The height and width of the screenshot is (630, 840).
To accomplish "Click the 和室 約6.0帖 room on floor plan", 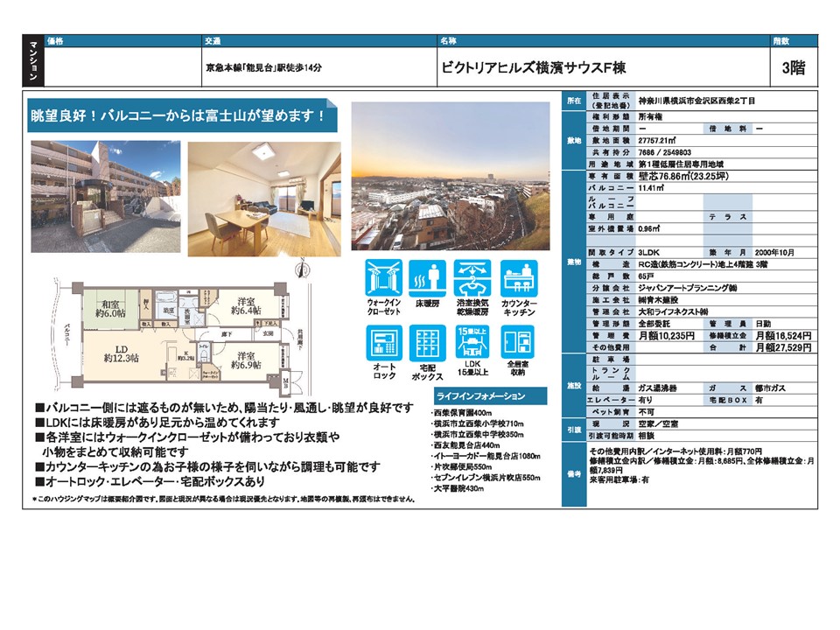I will (111, 307).
